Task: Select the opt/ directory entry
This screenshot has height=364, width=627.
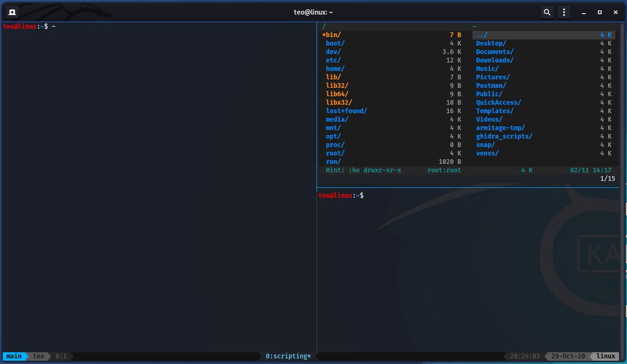Action: coord(392,136)
